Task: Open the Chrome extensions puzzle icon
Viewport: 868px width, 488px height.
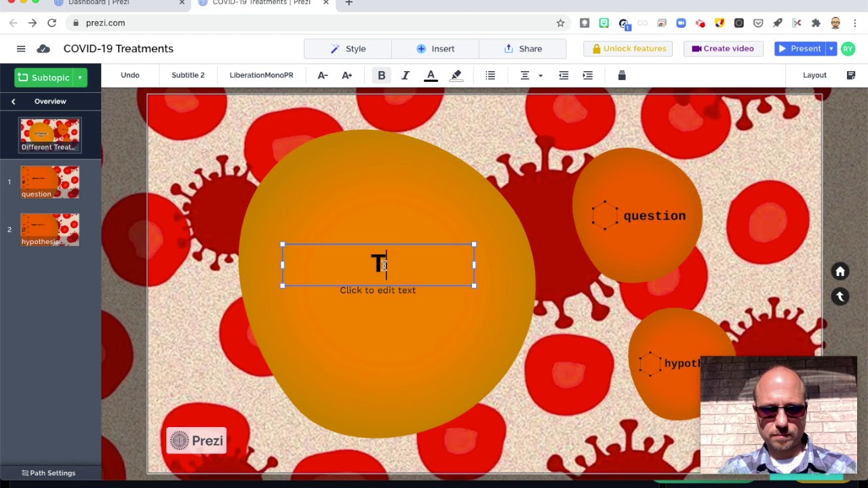Action: coord(816,23)
